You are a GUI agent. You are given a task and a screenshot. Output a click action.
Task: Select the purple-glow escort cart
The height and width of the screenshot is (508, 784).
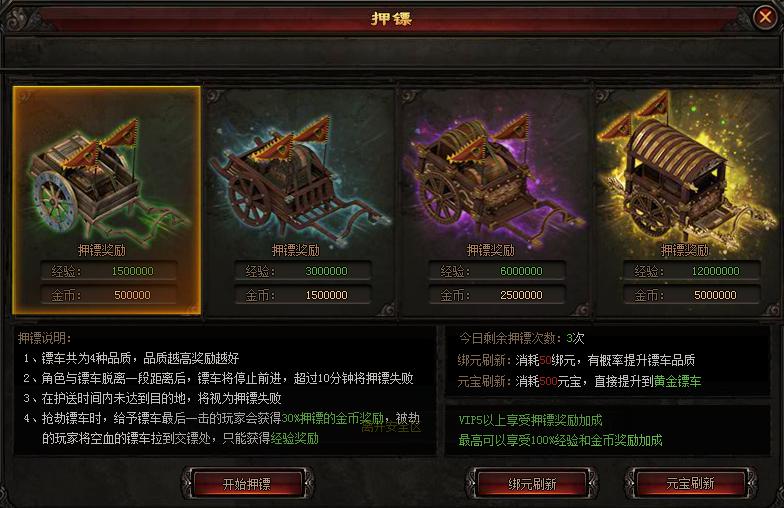tap(495, 202)
